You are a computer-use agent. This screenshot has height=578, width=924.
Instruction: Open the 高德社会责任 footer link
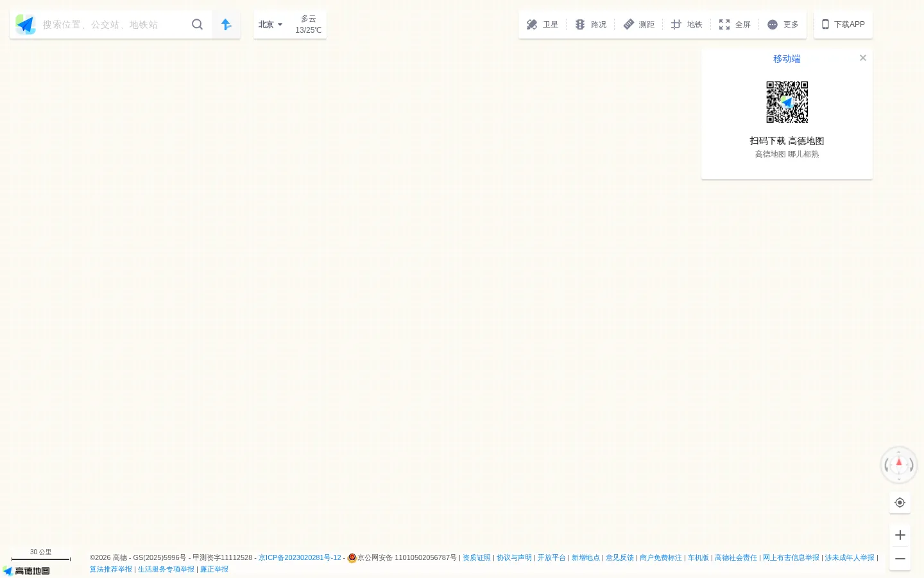(736, 557)
